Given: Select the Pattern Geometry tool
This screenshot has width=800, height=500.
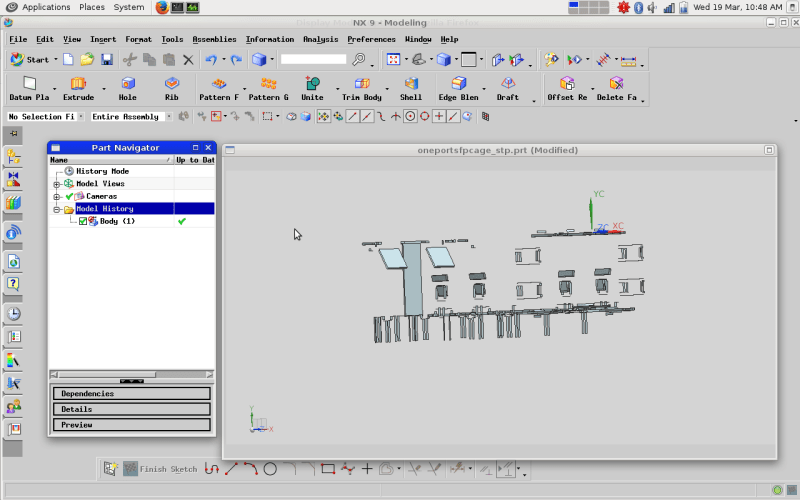Looking at the screenshot, I should pos(268,88).
